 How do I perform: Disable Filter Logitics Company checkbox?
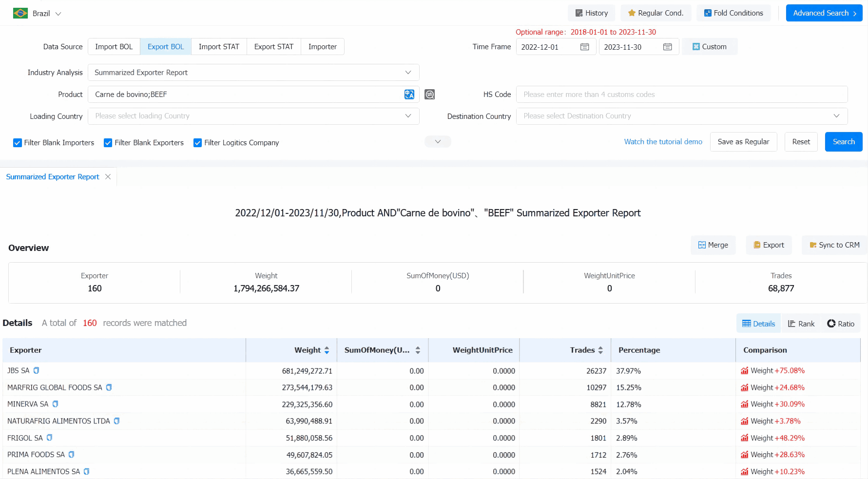pyautogui.click(x=197, y=143)
